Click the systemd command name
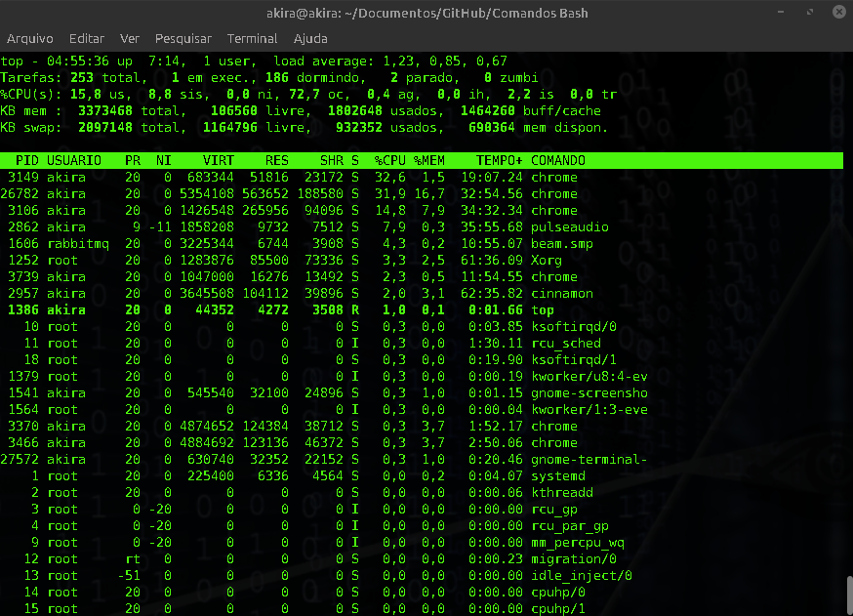The height and width of the screenshot is (616, 853). click(558, 476)
